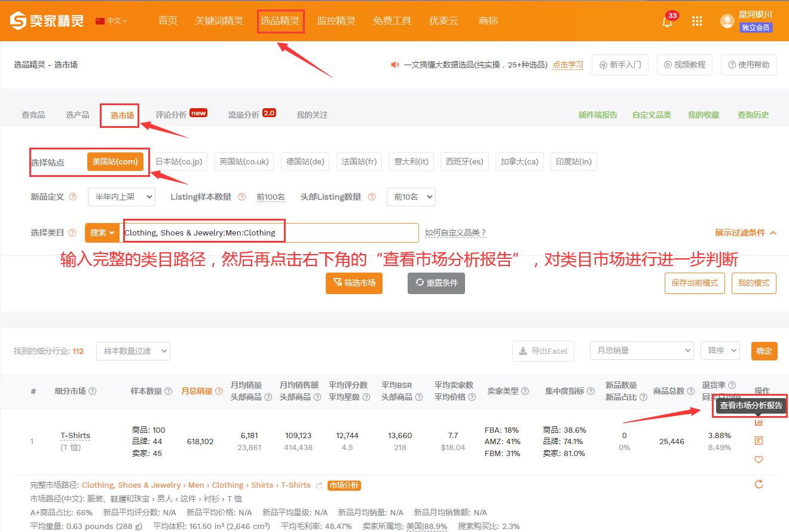Choose the 德国站(de) marketplace

coord(305,161)
